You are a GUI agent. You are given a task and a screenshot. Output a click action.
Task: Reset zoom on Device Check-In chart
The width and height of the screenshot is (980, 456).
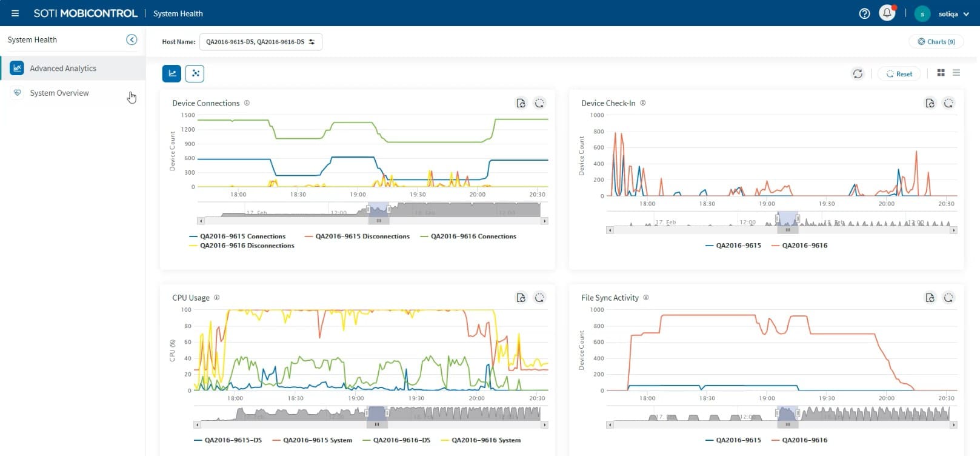click(948, 103)
